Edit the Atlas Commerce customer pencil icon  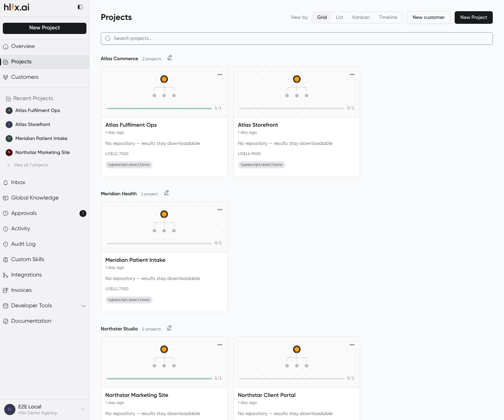pos(170,57)
